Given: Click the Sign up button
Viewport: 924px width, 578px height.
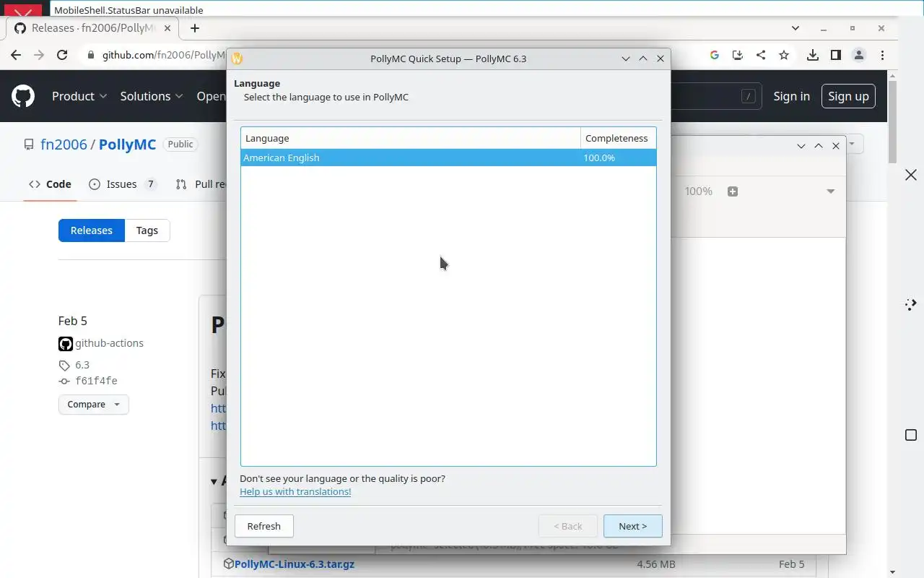Looking at the screenshot, I should pyautogui.click(x=848, y=96).
